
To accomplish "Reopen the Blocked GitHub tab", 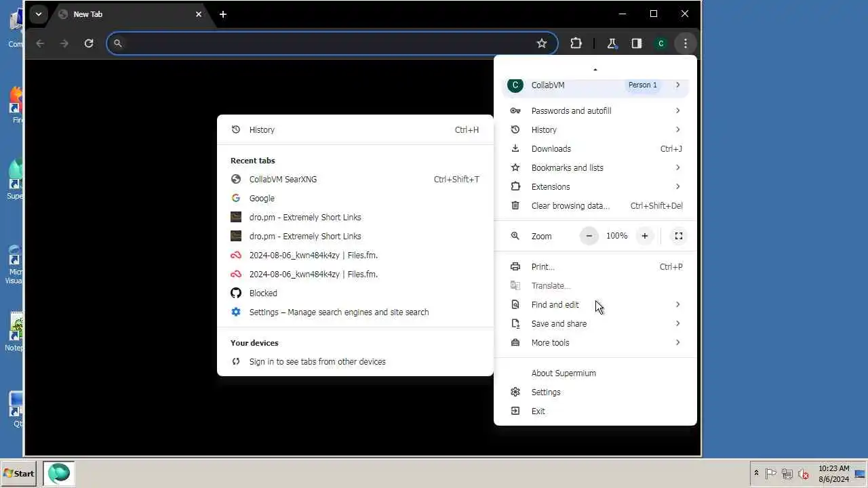I will click(355, 293).
